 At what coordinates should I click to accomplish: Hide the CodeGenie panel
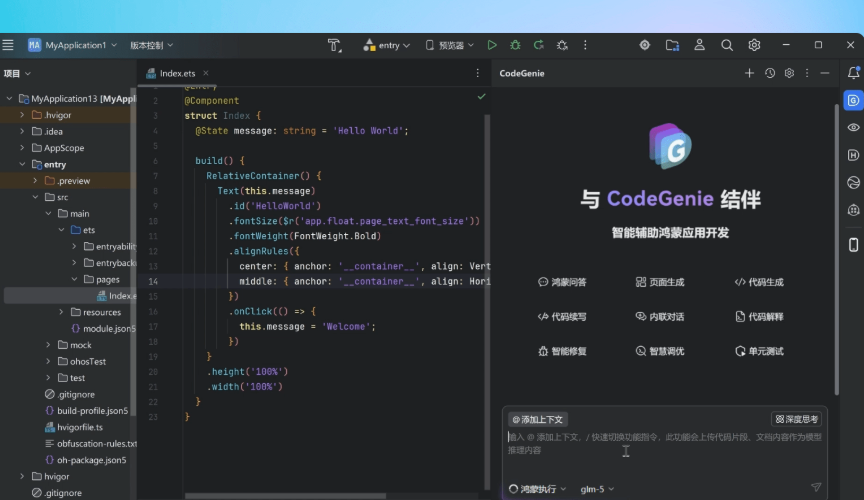825,73
